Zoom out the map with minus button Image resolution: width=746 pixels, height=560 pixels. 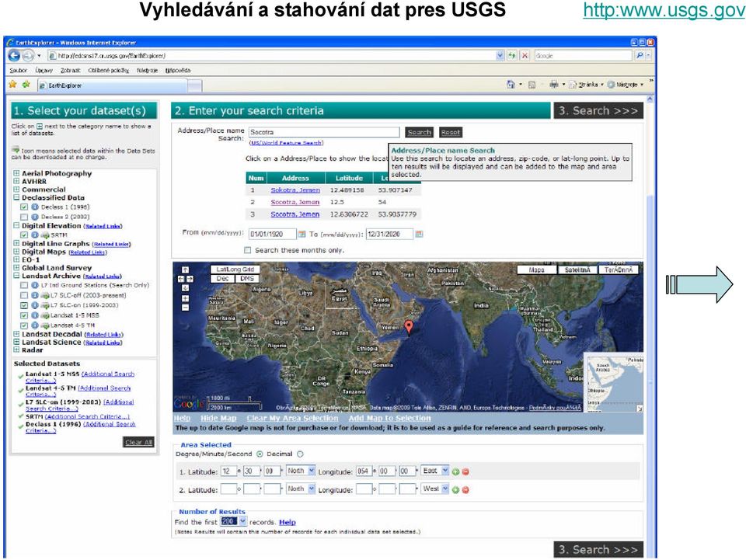(x=186, y=308)
